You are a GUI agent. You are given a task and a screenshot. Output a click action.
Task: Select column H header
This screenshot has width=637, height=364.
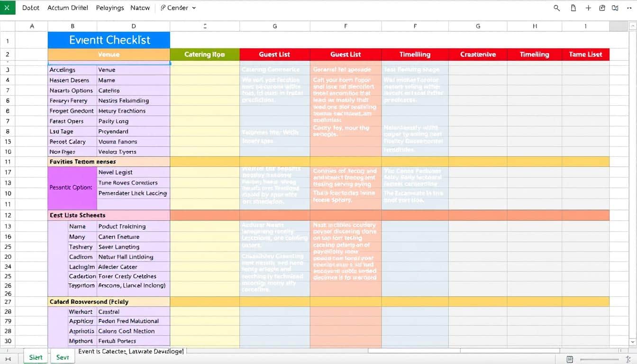535,27
